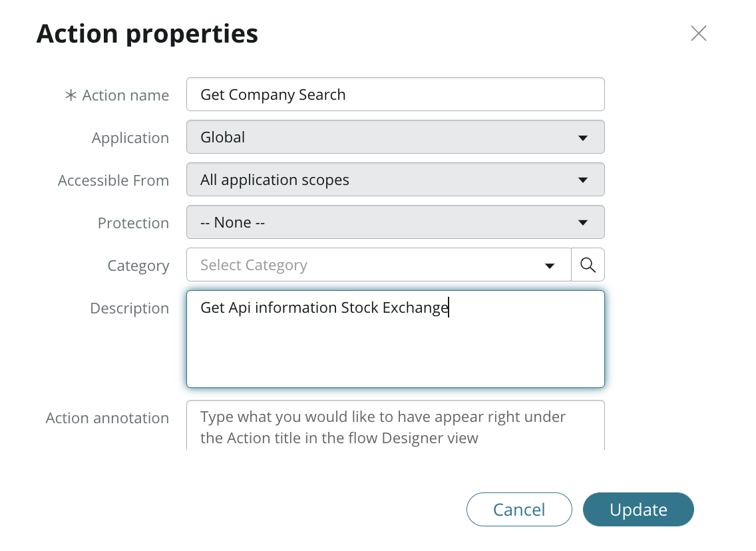Click the "Description" field label
This screenshot has height=551, width=756.
(129, 309)
